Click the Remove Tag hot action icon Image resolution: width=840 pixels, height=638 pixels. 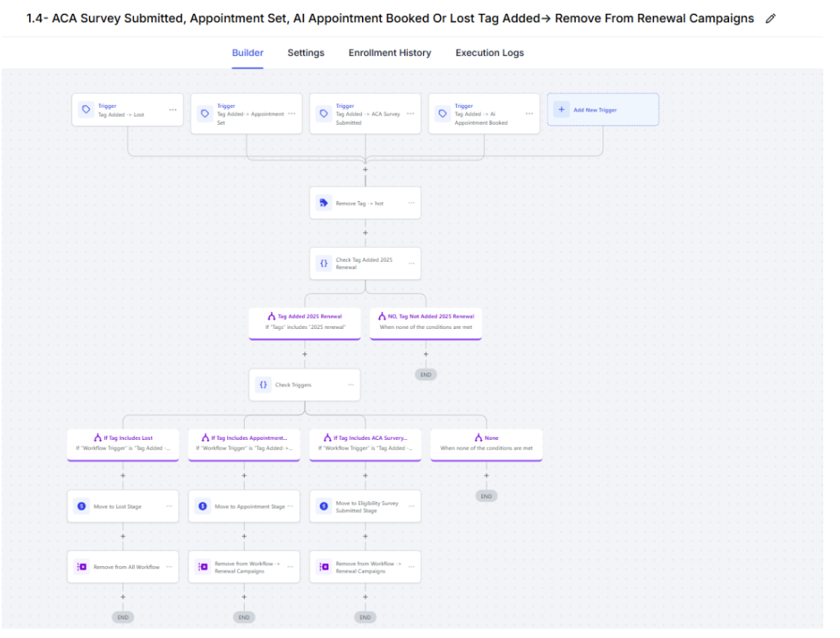(324, 203)
